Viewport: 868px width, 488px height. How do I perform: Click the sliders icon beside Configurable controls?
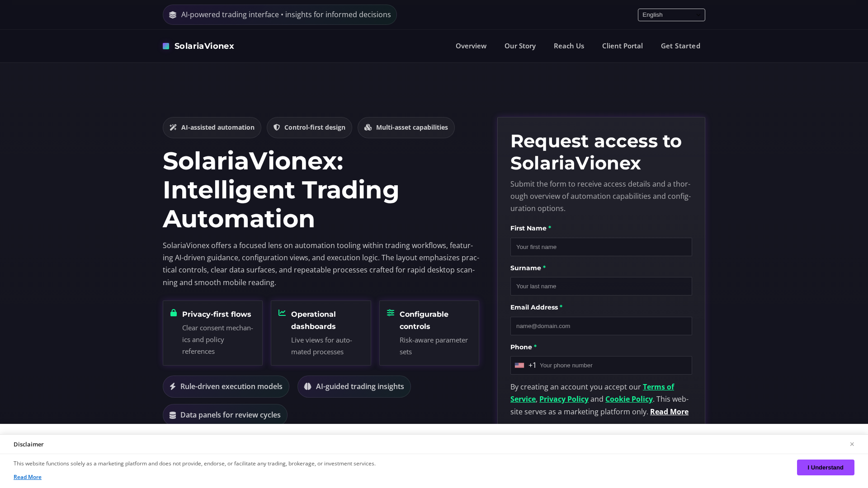[391, 313]
